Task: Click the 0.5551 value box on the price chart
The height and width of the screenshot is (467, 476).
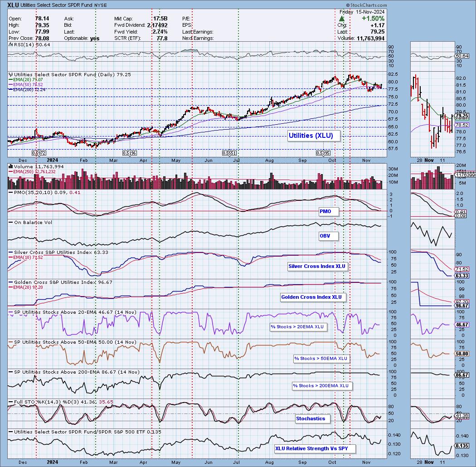Action: point(229,153)
